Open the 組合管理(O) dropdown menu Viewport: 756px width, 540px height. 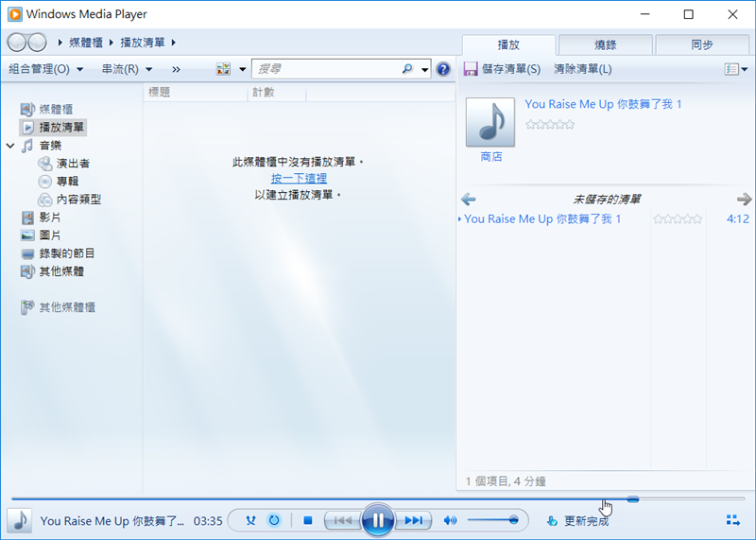45,69
